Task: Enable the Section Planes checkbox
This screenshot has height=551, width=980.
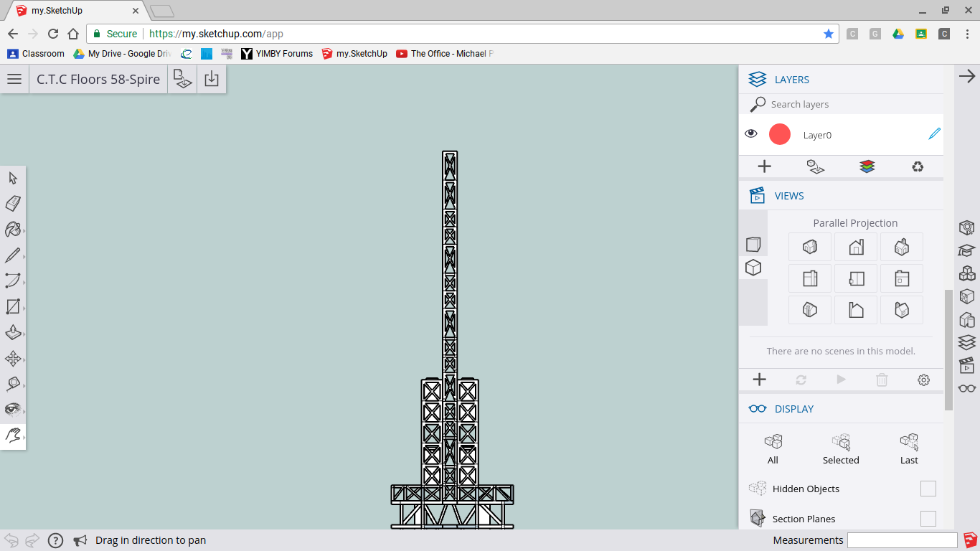Action: [928, 519]
